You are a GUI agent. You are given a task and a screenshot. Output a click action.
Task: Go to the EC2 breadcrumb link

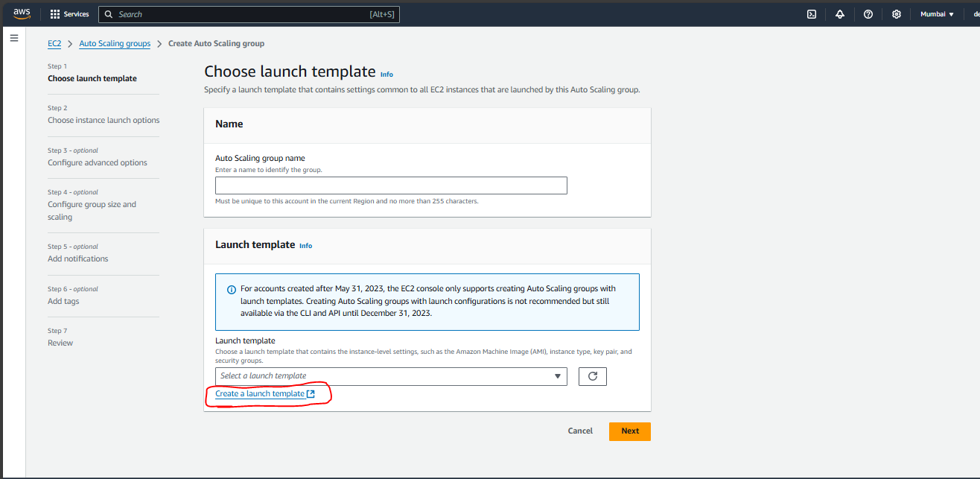pos(54,44)
